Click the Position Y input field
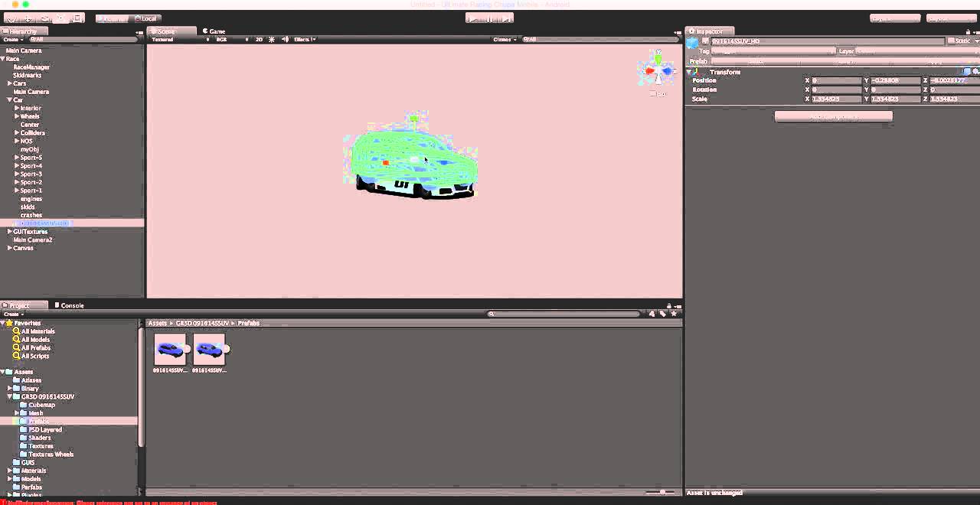 (896, 80)
